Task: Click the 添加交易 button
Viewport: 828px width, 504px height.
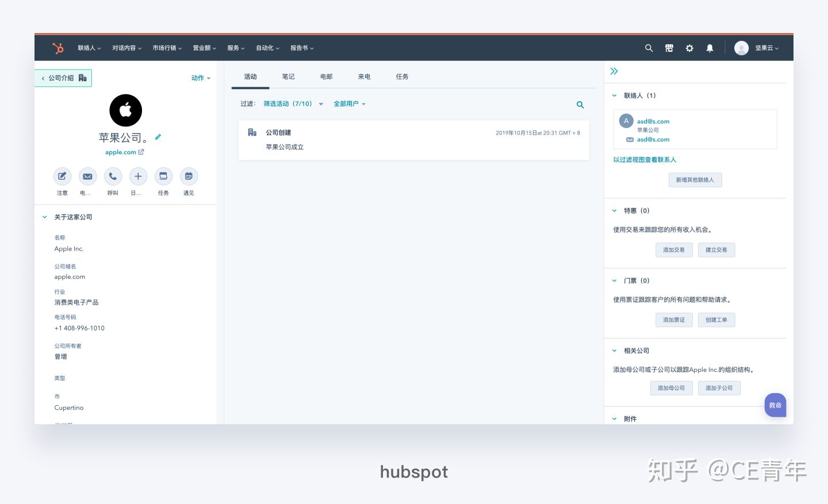Action: point(674,250)
